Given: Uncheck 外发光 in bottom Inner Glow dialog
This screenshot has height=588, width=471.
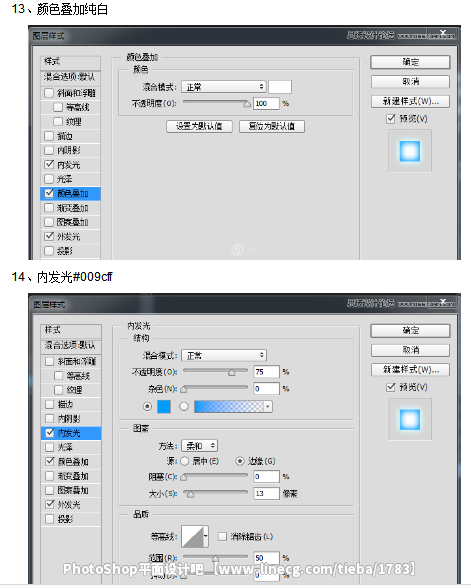Looking at the screenshot, I should (50, 504).
